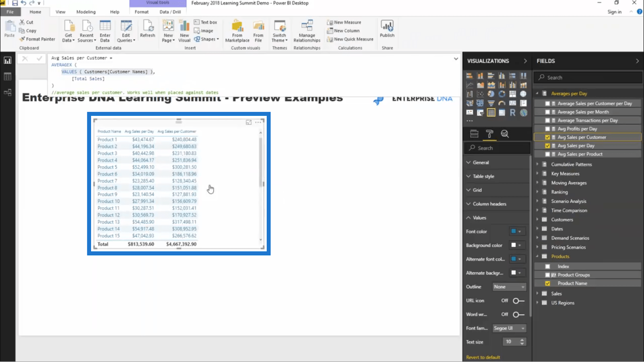Click Revert to default link
This screenshot has height=362, width=644.
[x=483, y=357]
